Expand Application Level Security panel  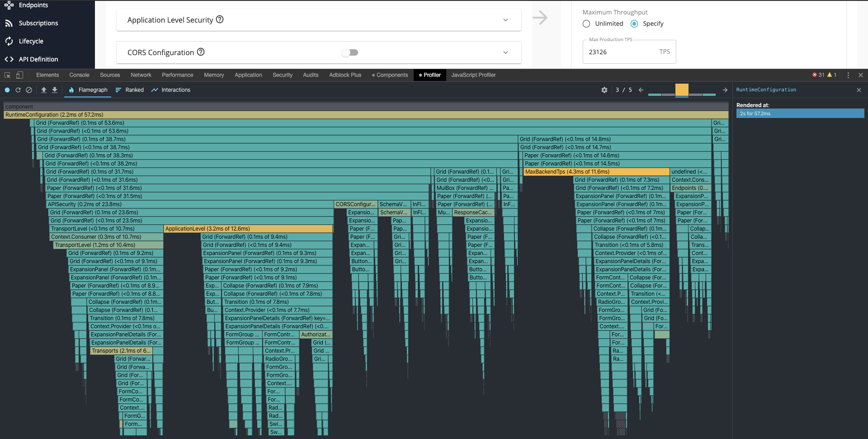(x=505, y=20)
